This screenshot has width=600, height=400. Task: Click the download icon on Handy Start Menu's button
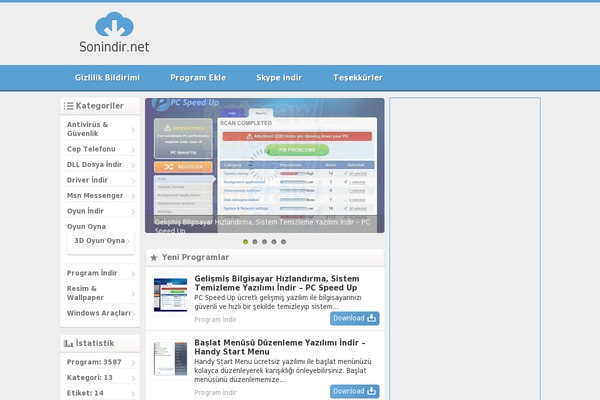pos(372,391)
